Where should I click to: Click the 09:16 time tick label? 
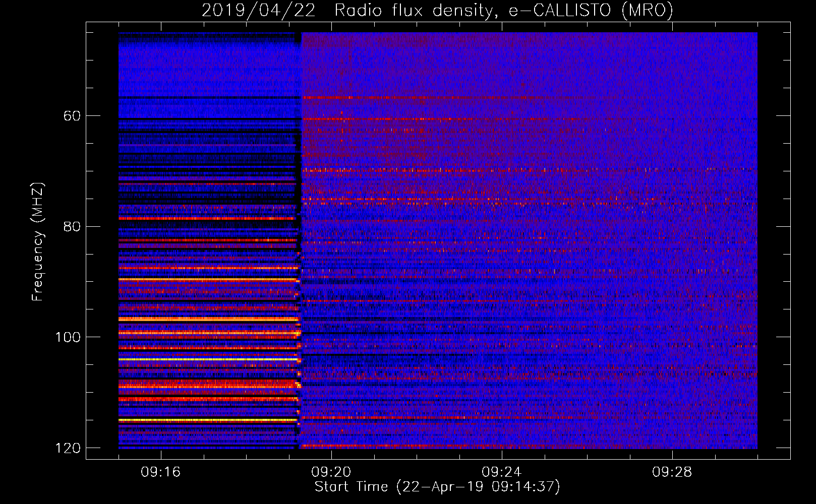click(161, 472)
